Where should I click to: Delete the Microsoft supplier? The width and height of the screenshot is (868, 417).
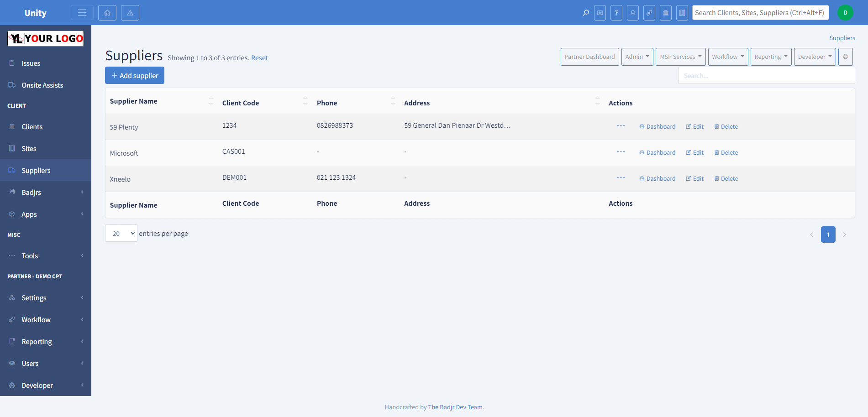click(x=726, y=153)
